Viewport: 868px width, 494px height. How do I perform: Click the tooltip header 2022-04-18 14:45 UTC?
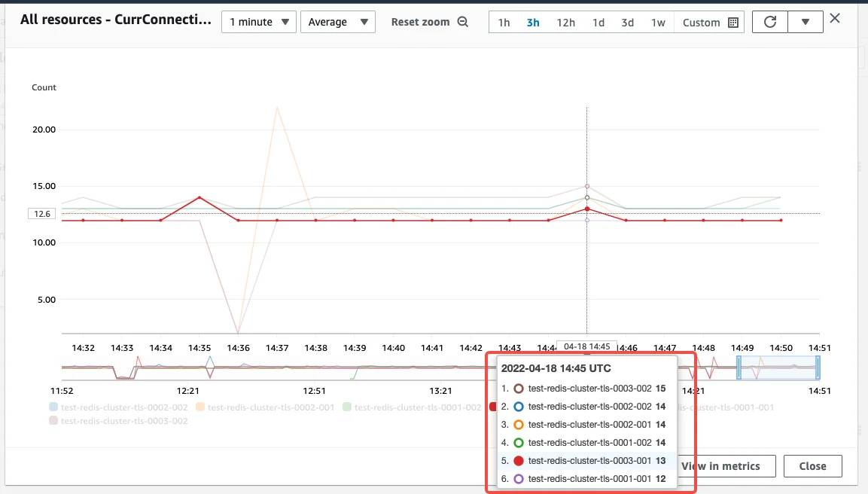coord(556,368)
